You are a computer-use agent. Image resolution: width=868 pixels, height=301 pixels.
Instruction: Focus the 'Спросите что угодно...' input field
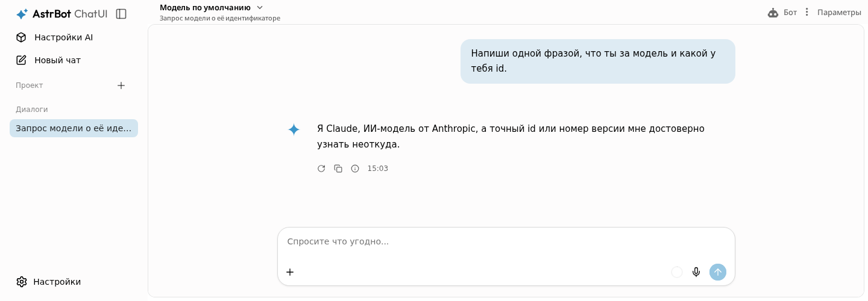[506, 241]
